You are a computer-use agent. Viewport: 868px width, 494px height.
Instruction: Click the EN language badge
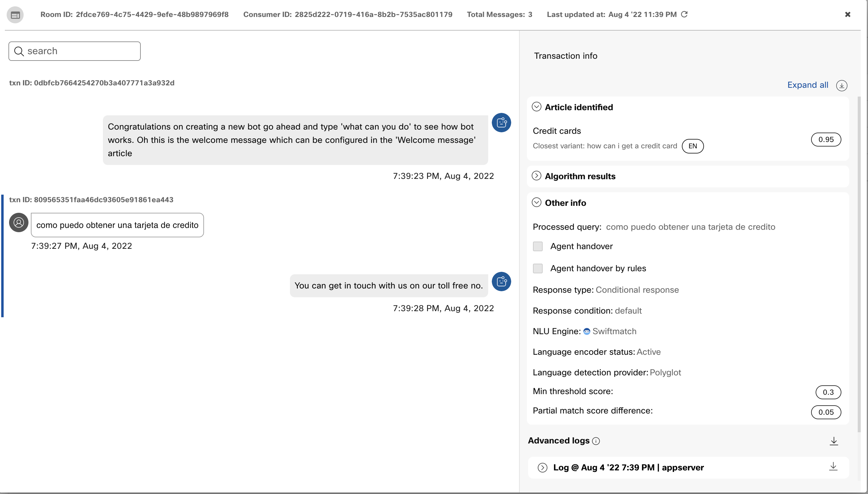coord(693,146)
